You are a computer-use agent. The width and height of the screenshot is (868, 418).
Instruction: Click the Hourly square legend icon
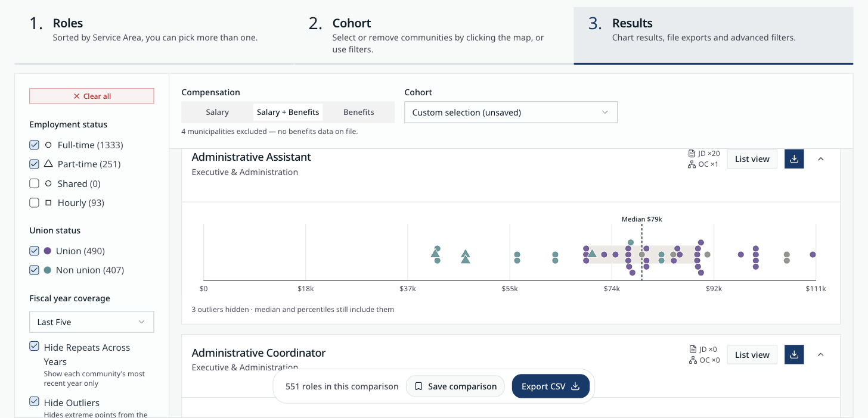point(49,202)
